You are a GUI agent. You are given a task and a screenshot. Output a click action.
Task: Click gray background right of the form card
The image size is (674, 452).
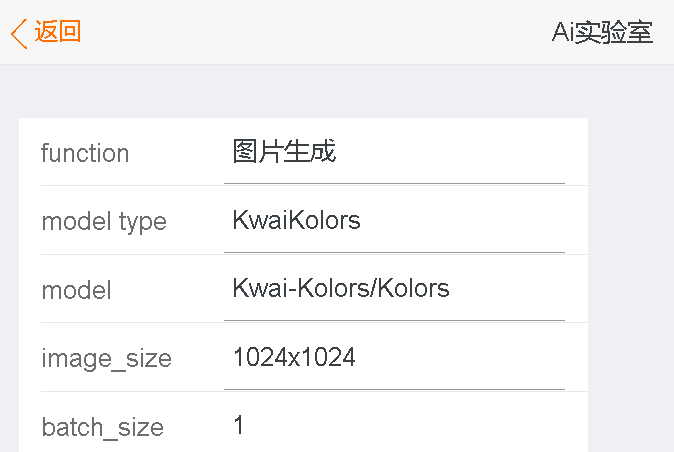coord(630,280)
